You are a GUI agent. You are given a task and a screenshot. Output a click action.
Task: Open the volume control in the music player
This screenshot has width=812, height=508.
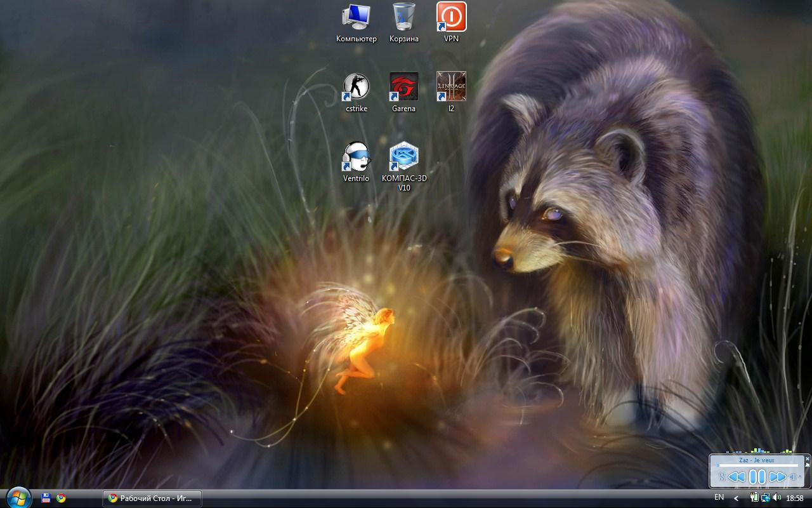(x=793, y=476)
